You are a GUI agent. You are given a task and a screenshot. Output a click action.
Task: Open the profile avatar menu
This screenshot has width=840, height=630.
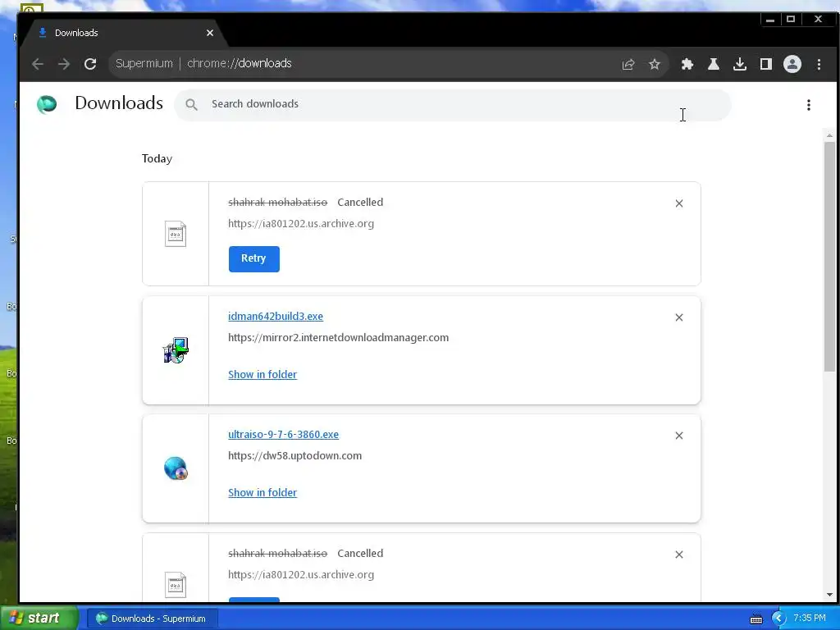click(x=792, y=64)
